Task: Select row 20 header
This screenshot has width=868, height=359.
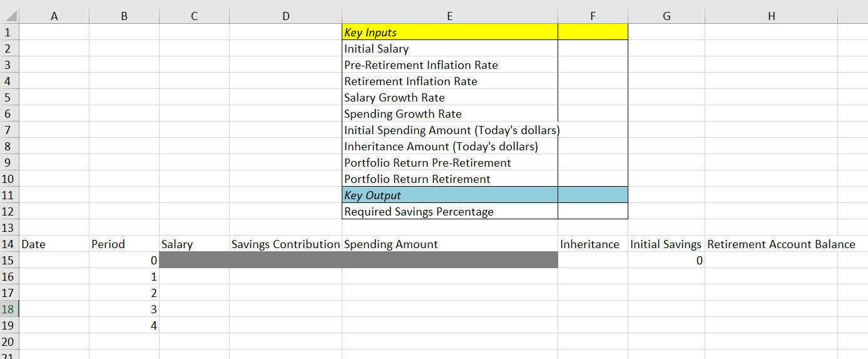Action: point(9,342)
